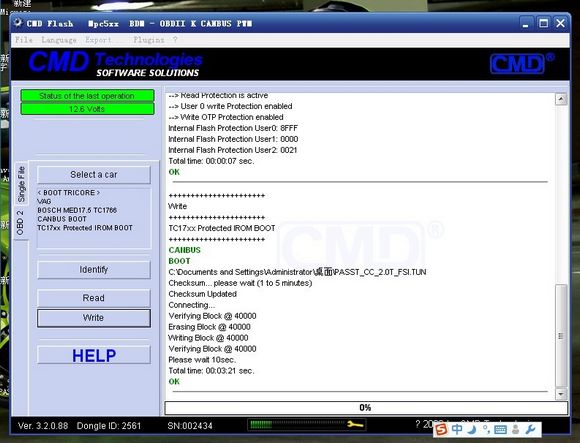Click the log scroll down arrow
The width and height of the screenshot is (580, 443).
(x=561, y=394)
